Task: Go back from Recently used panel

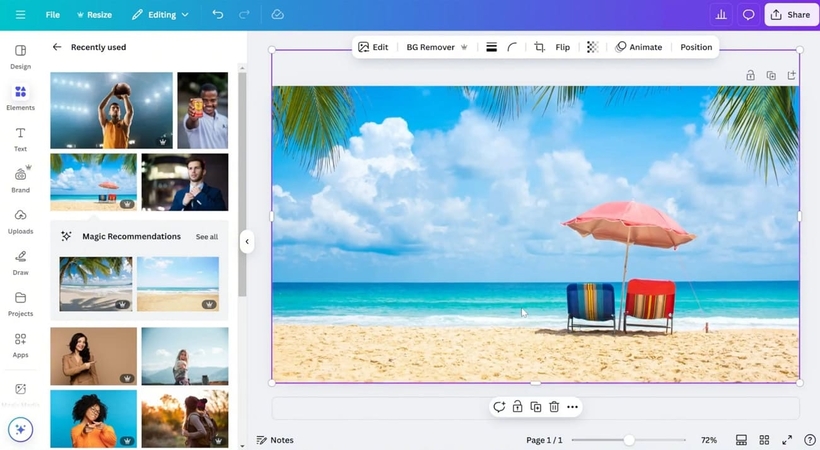Action: pos(57,47)
